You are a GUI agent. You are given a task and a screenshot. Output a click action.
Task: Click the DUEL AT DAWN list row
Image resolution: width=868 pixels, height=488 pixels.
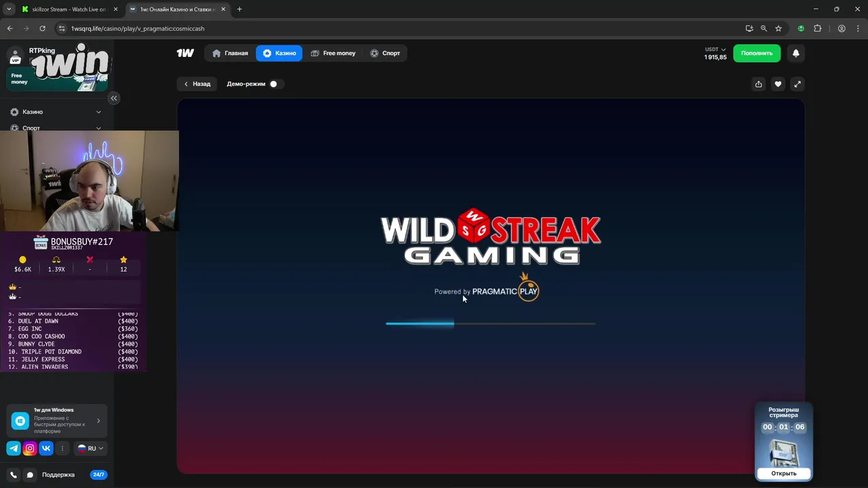(73, 321)
